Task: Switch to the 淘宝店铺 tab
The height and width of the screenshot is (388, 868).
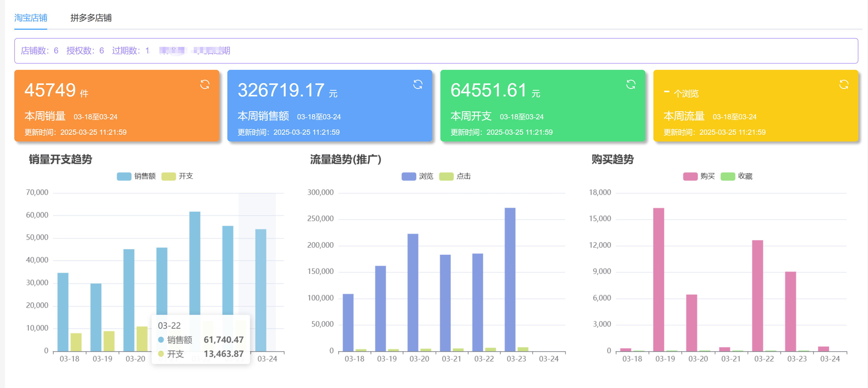Action: [31, 17]
